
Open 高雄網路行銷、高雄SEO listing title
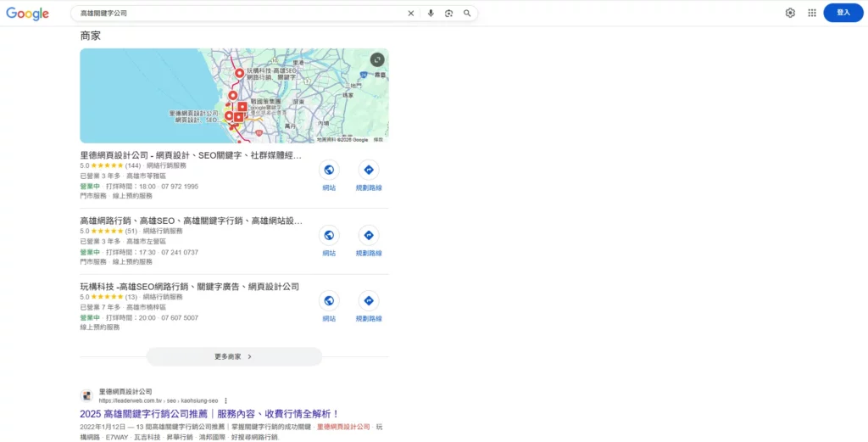coord(191,221)
